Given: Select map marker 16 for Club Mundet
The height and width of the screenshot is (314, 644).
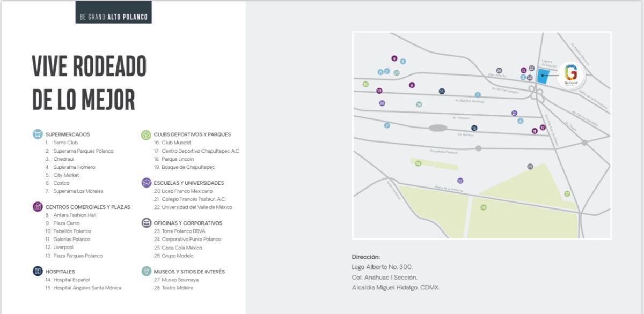Looking at the screenshot, I should pyautogui.click(x=365, y=84).
